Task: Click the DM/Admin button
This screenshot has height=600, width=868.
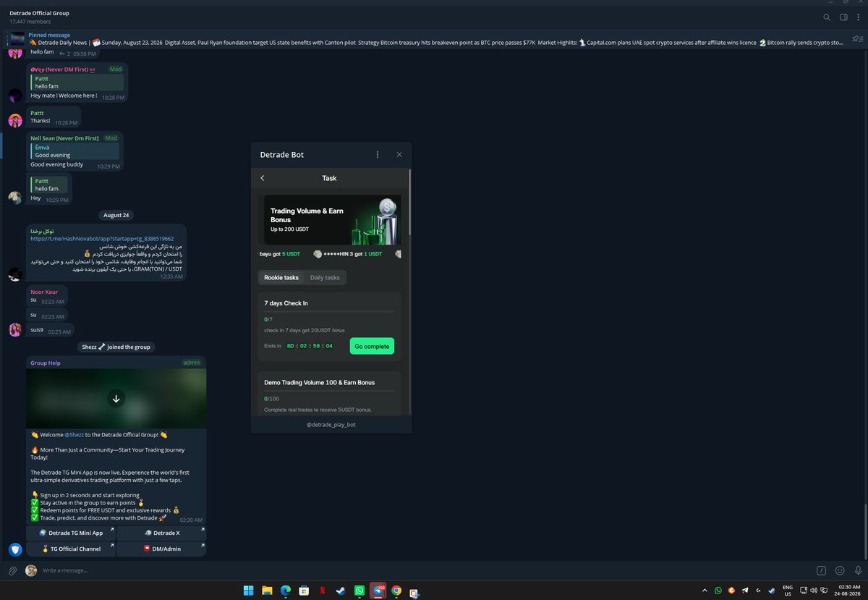Action: [x=161, y=549]
